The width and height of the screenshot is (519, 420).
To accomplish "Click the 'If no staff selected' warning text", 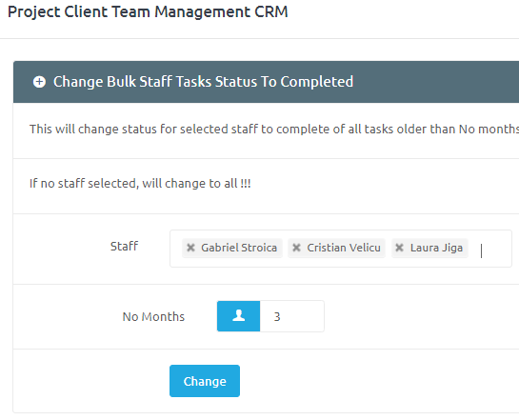I will tap(140, 184).
